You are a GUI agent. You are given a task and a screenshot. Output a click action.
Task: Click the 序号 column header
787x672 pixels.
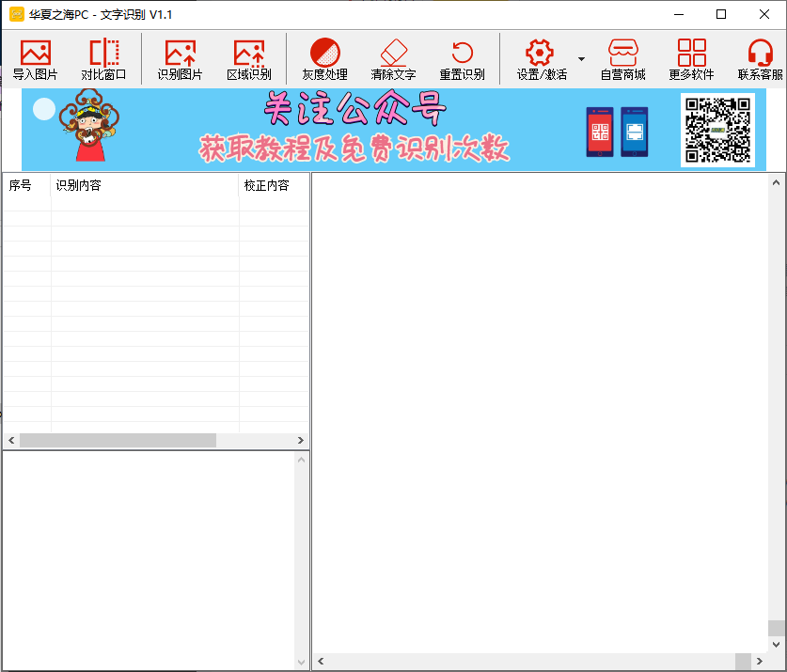26,186
